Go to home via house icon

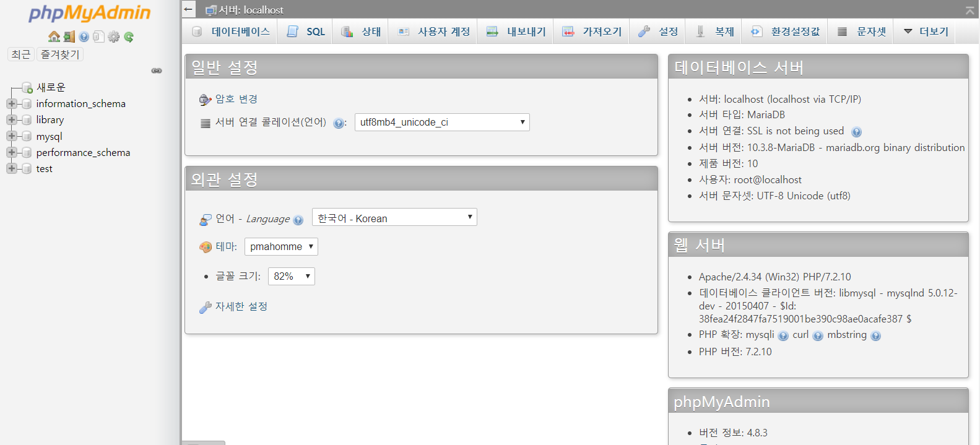coord(54,37)
